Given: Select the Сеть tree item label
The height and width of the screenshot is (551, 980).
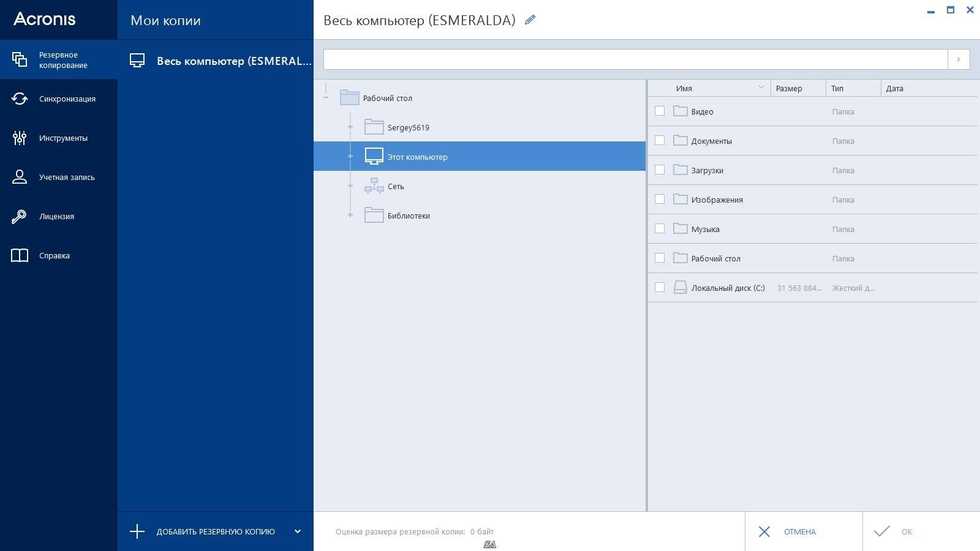Looking at the screenshot, I should coord(396,186).
